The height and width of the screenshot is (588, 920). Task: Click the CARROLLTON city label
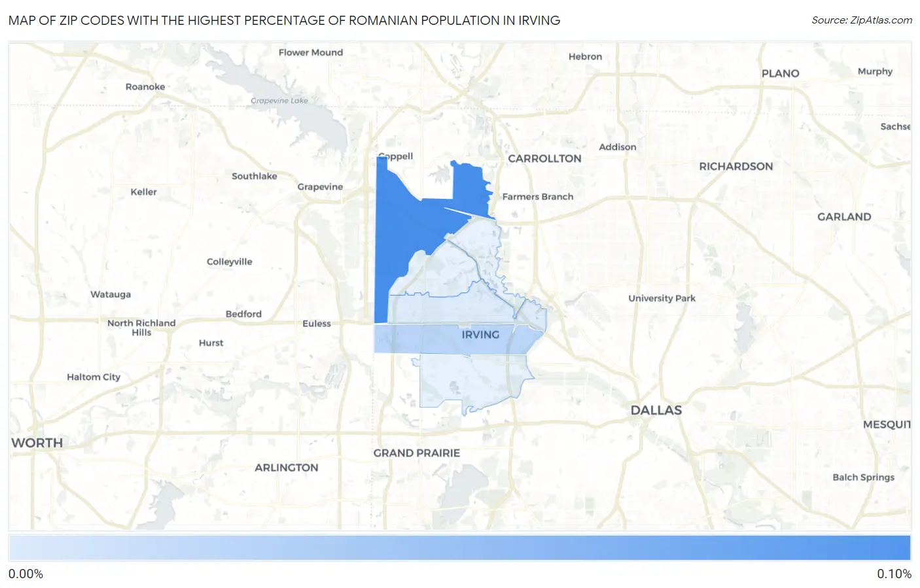[544, 158]
